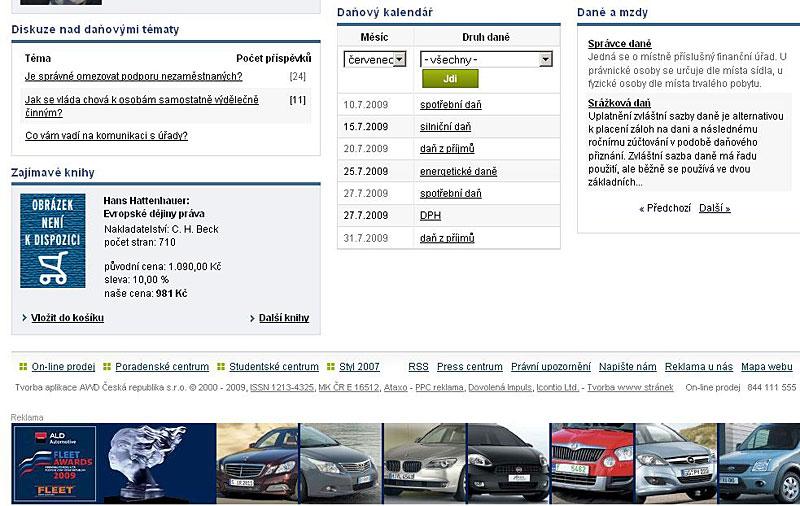Open Napište nám footer link

628,367
